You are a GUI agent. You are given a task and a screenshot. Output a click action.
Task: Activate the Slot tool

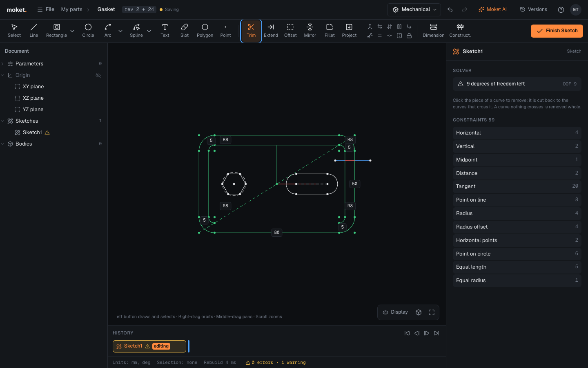tap(185, 31)
